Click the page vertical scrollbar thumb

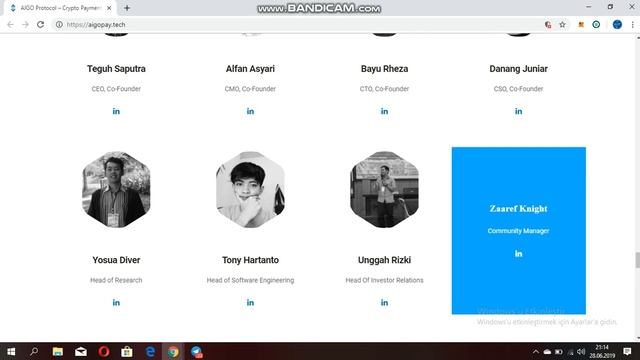[x=638, y=260]
